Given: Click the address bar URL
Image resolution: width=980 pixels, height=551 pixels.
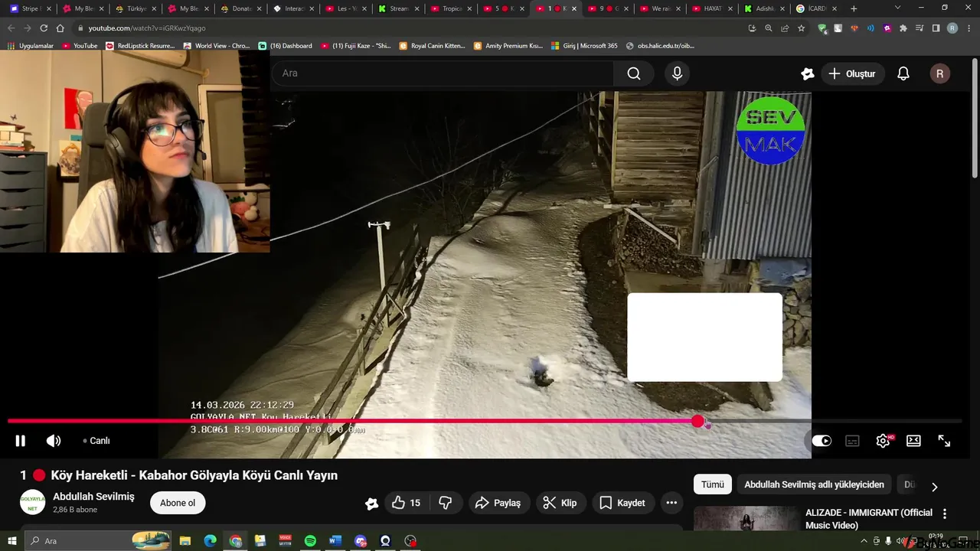Looking at the screenshot, I should pyautogui.click(x=147, y=28).
